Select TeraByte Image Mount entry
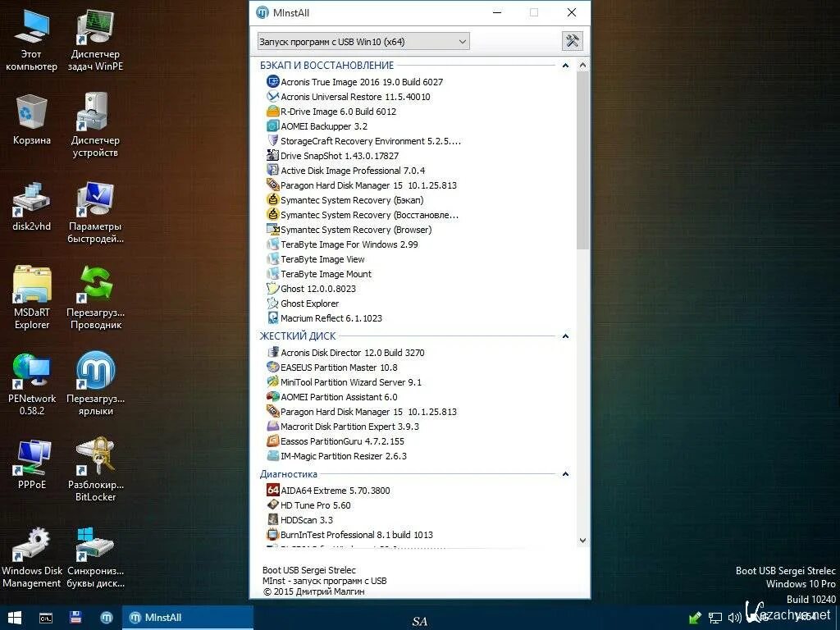The width and height of the screenshot is (840, 630). point(319,274)
